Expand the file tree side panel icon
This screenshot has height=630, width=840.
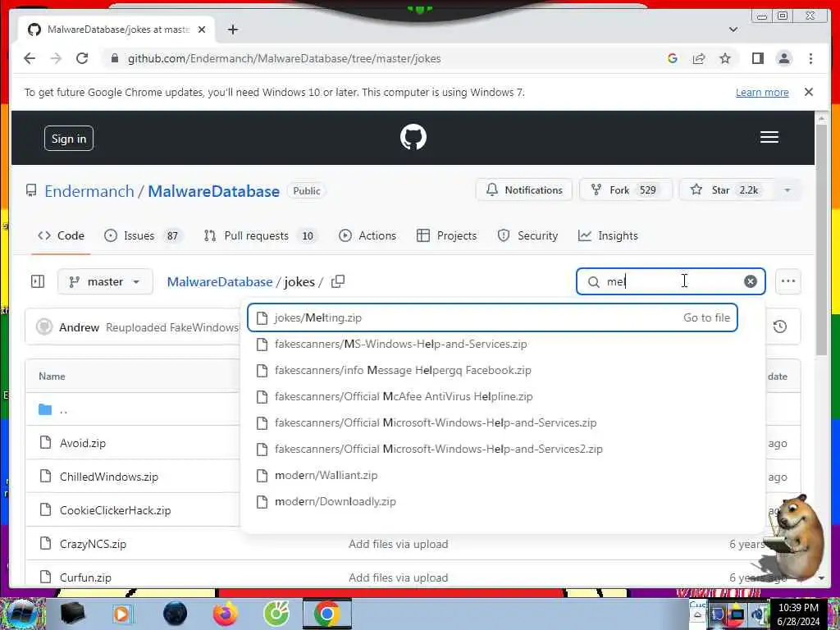38,281
